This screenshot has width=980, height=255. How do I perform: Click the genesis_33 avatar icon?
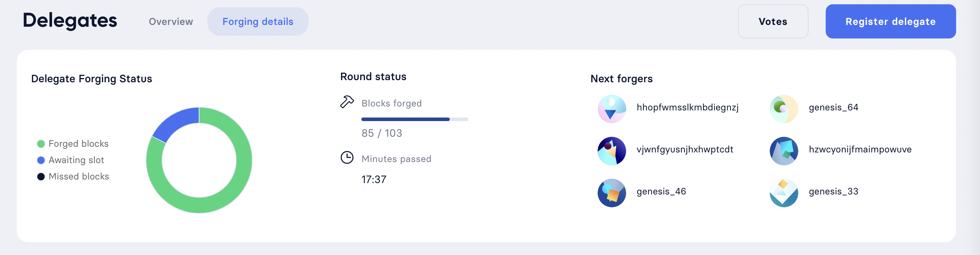pos(783,193)
